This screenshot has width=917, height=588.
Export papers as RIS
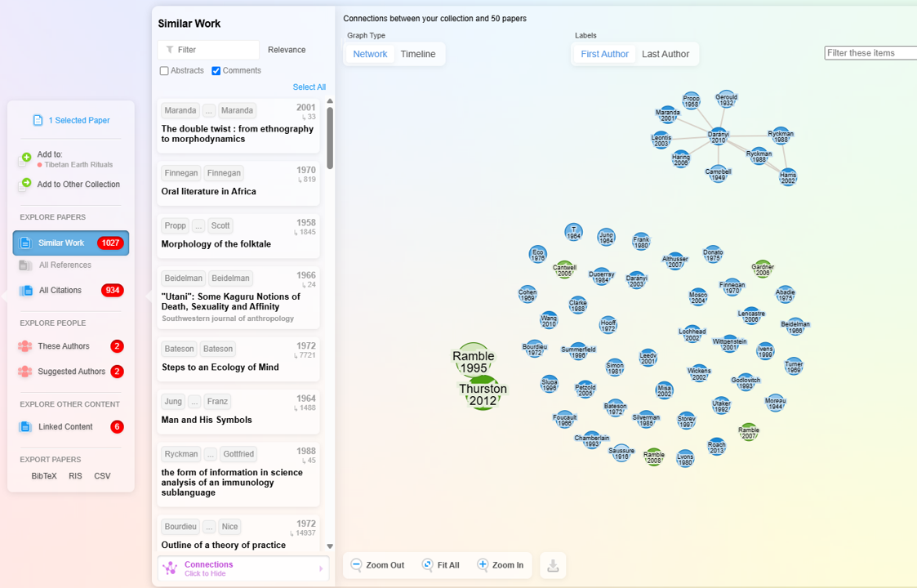coord(75,475)
